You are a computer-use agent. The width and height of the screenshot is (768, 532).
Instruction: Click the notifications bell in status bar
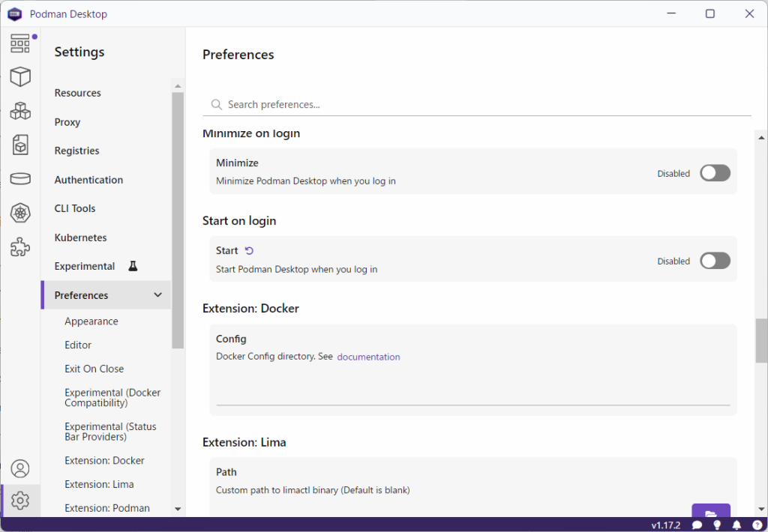coord(736,525)
